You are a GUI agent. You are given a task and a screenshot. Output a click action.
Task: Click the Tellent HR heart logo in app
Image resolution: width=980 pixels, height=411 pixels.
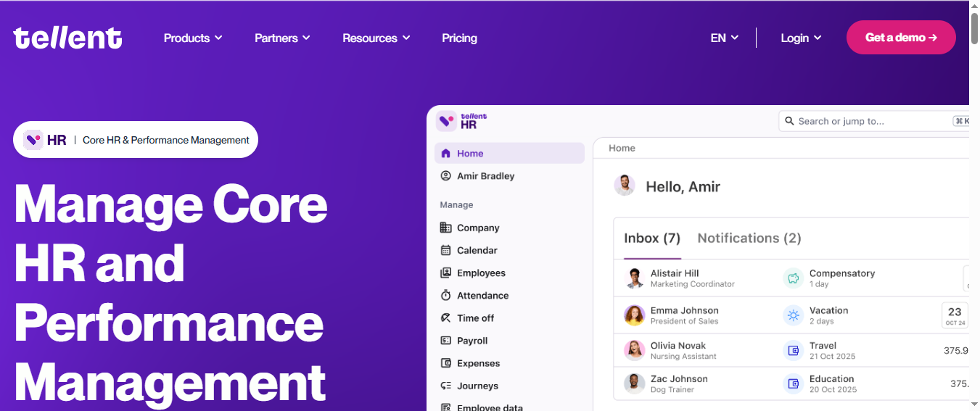click(446, 121)
